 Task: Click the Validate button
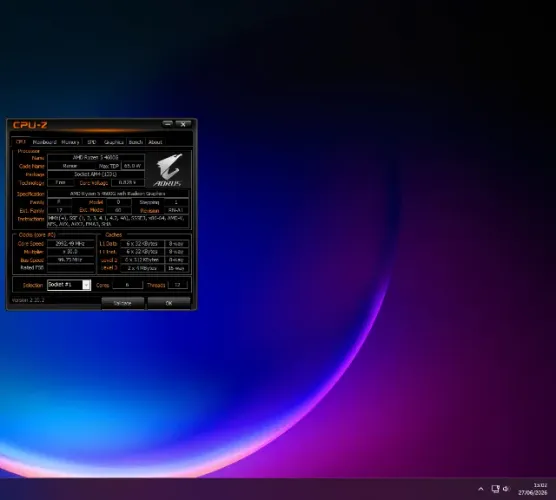(x=122, y=303)
